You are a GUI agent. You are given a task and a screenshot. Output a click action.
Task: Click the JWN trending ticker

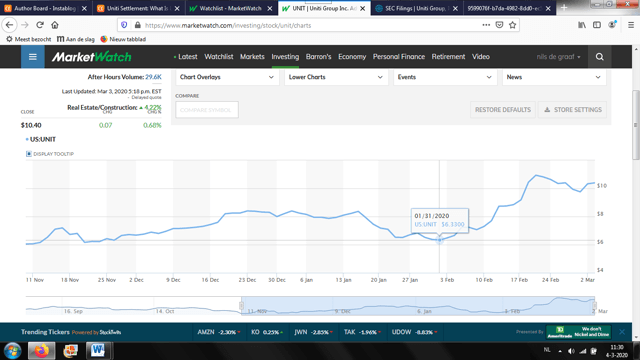(x=313, y=332)
